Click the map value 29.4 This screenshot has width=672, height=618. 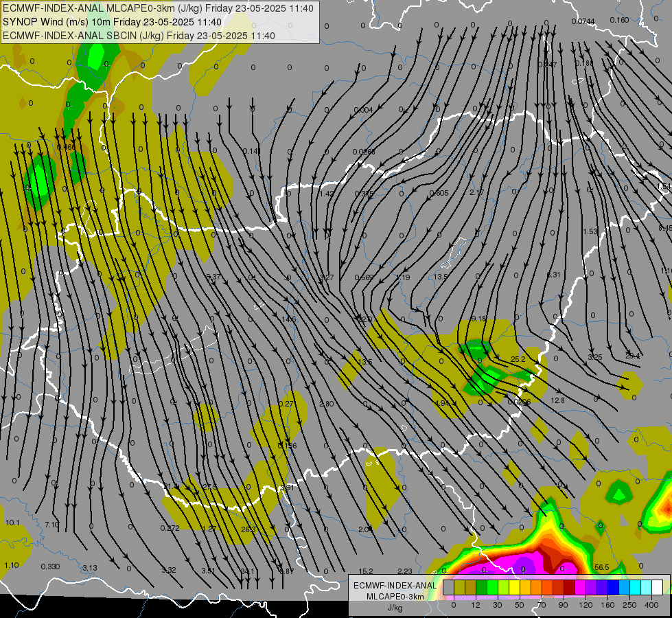click(x=633, y=356)
